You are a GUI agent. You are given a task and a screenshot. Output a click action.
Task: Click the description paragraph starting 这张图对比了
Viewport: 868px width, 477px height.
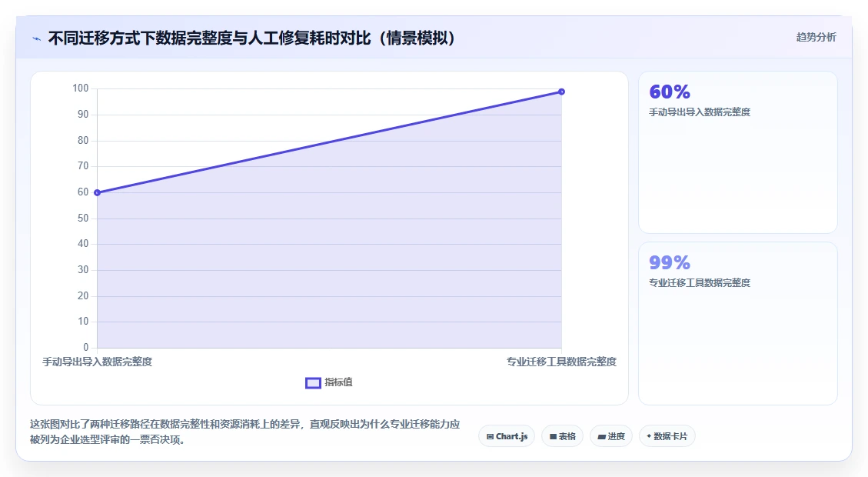tap(244, 432)
